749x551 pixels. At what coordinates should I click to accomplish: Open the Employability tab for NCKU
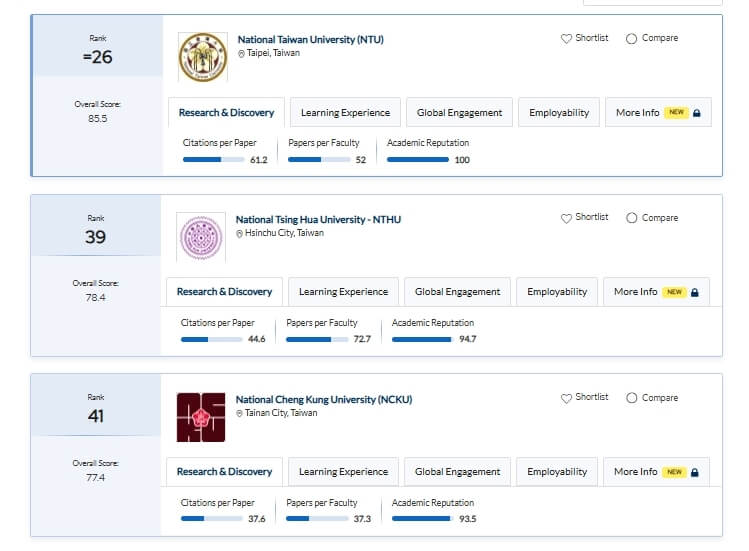[557, 472]
